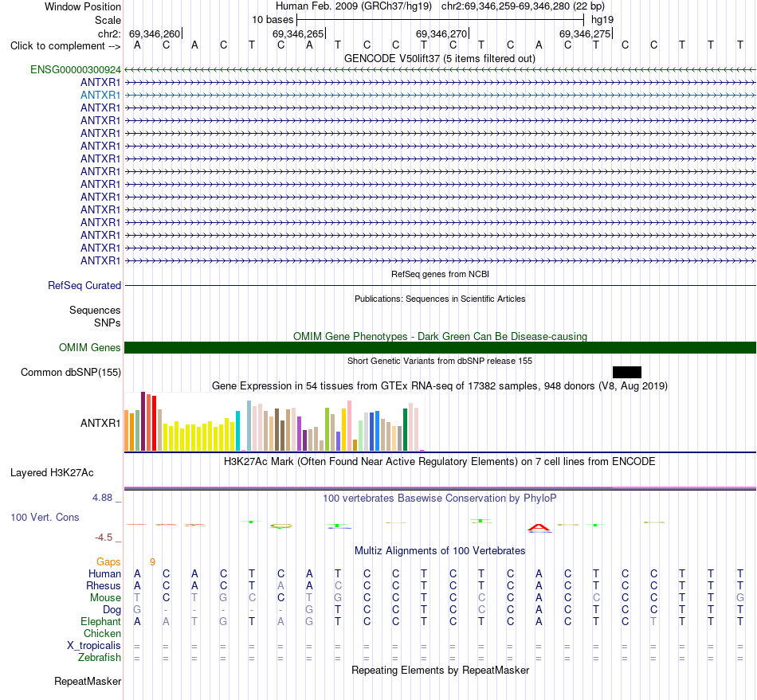This screenshot has width=757, height=700.
Task: Click the GTEx Gene Expression track title
Action: 440,386
